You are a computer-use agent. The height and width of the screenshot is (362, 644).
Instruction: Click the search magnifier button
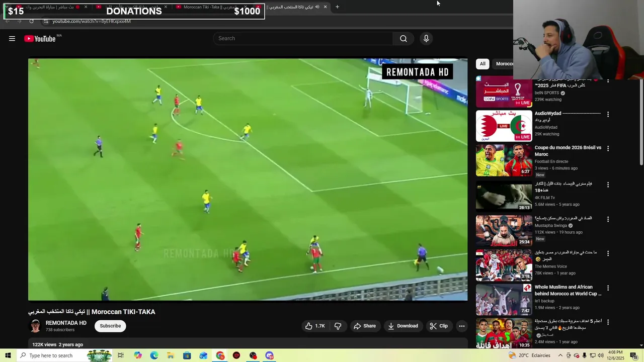click(x=404, y=39)
